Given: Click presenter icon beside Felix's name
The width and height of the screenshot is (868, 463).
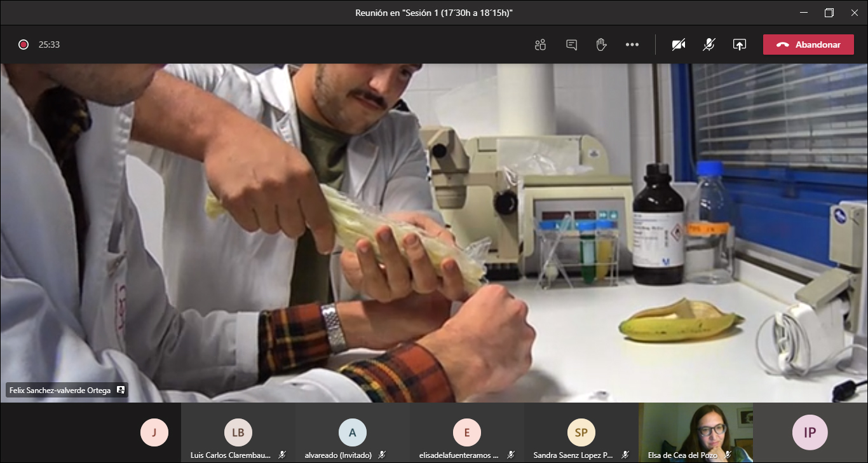Looking at the screenshot, I should click(121, 390).
